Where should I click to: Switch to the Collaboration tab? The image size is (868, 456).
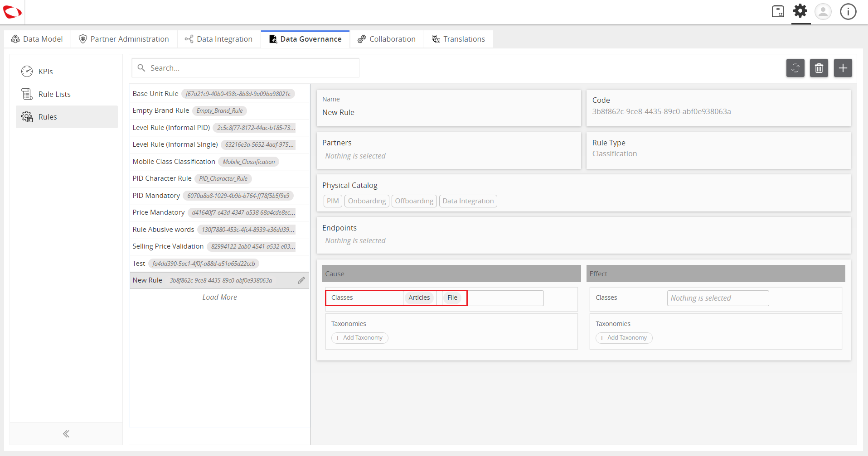[387, 39]
